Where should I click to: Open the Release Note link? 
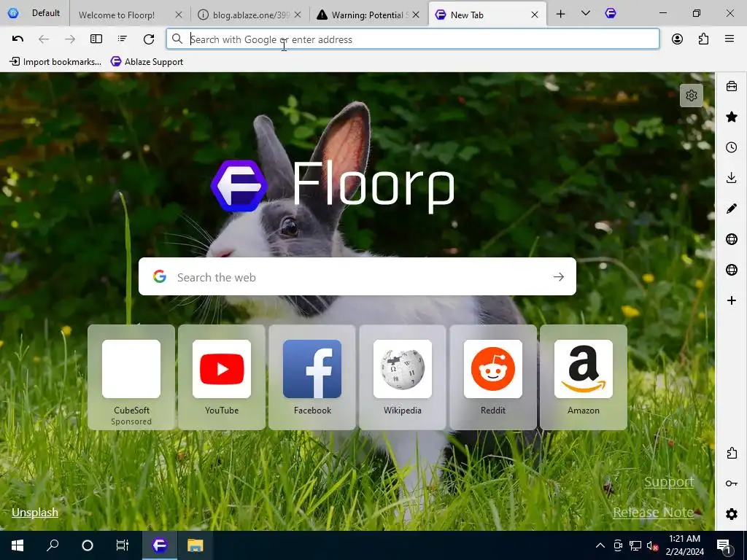pyautogui.click(x=653, y=513)
